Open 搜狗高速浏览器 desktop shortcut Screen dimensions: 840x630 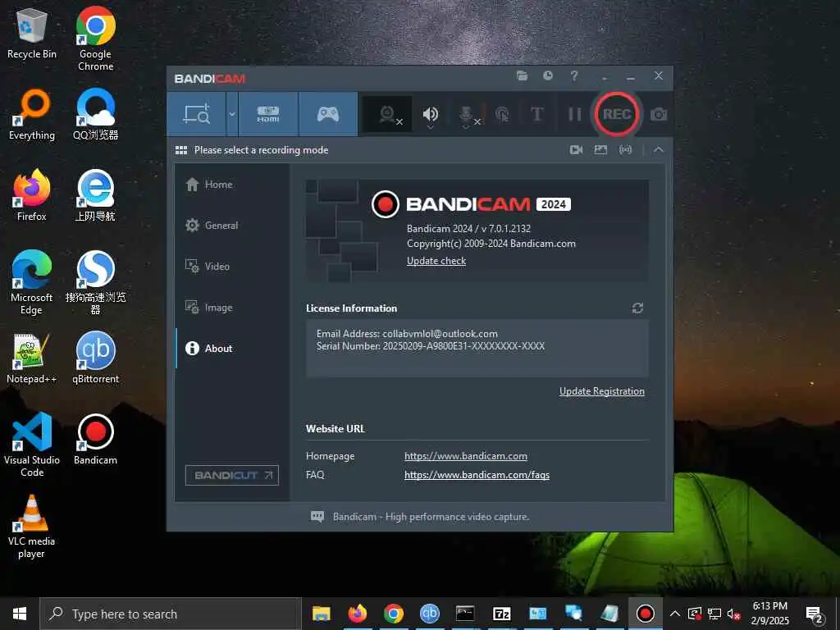click(95, 283)
